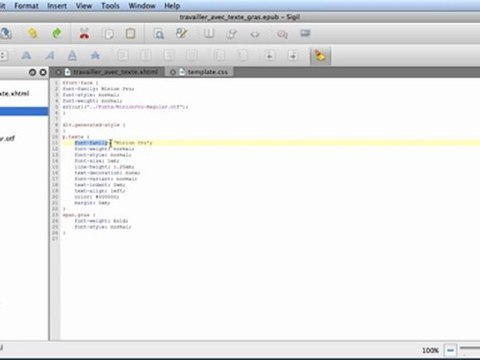
Task: Click line 1 "@font-face {"
Action: click(x=80, y=83)
